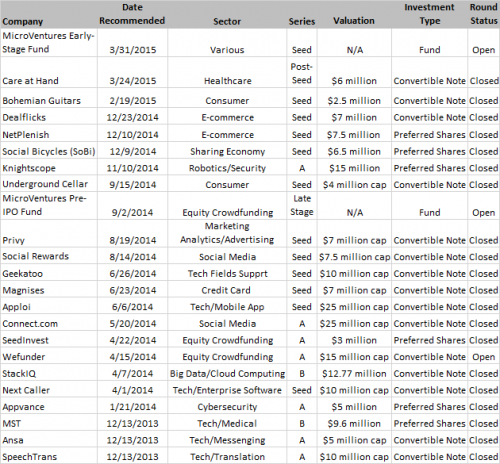Select the SpeechTrans company cell

pyautogui.click(x=49, y=456)
